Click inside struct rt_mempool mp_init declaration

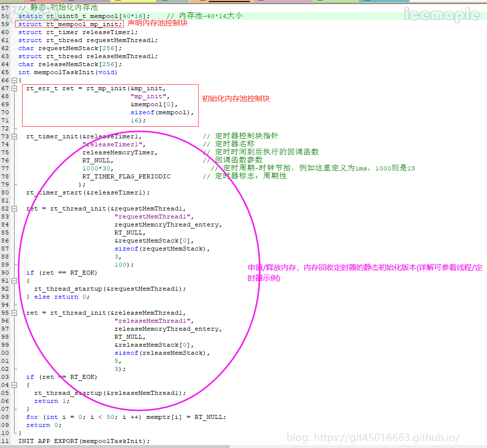pyautogui.click(x=70, y=24)
